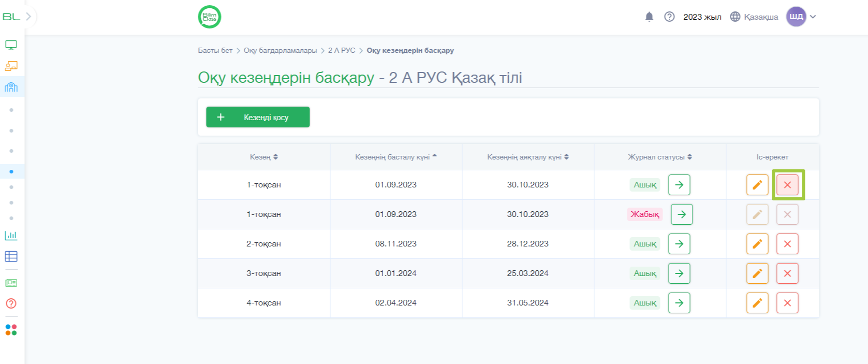Click the monitor icon in the sidebar
The image size is (868, 364).
click(x=11, y=45)
